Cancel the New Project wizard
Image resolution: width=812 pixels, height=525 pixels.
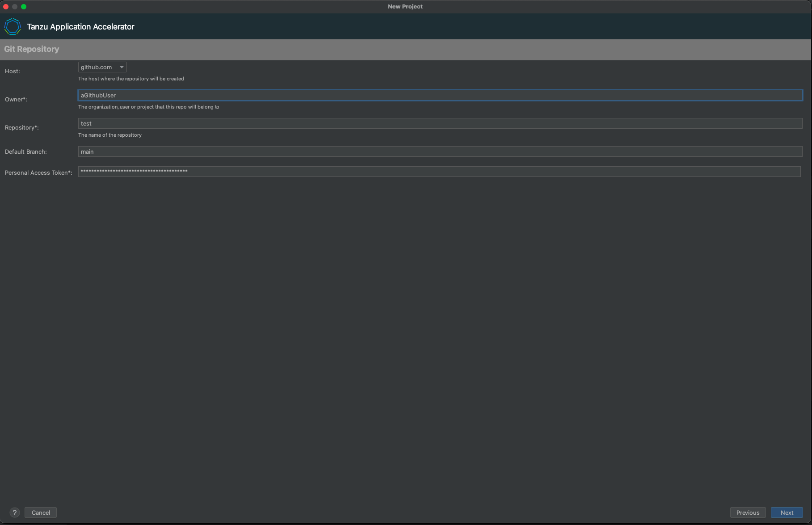point(41,512)
